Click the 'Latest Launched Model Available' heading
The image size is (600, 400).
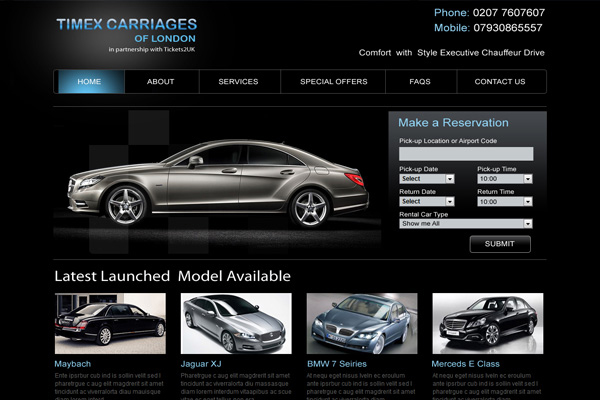point(173,276)
